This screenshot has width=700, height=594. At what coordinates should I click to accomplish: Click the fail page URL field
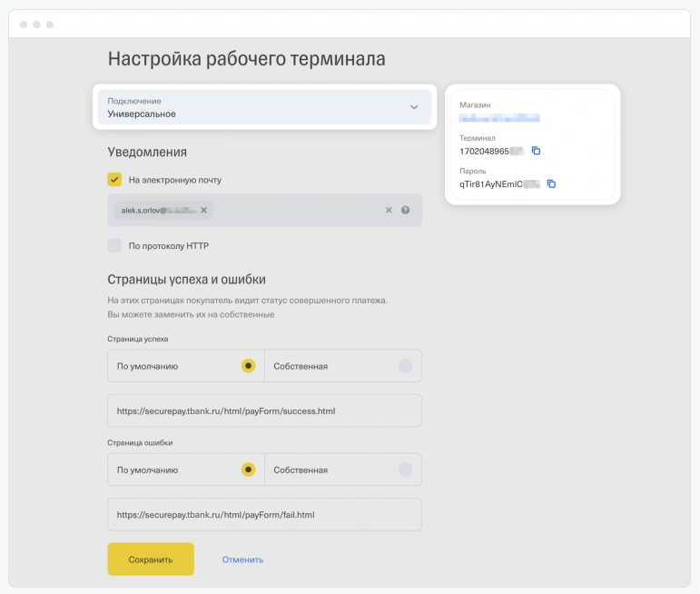265,514
